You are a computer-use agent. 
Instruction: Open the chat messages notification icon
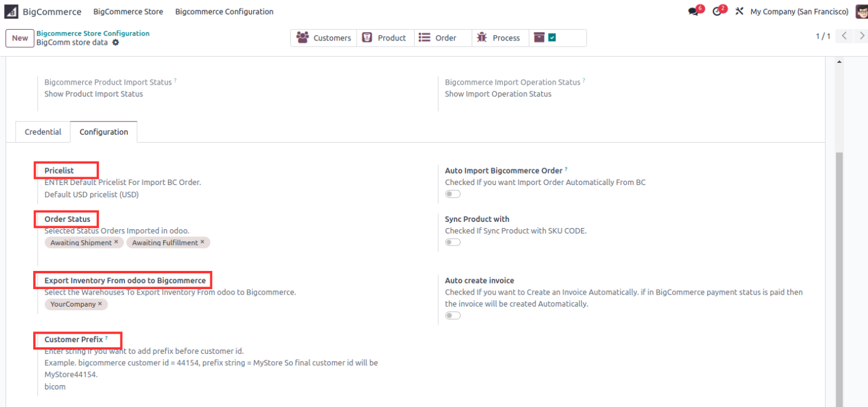693,11
